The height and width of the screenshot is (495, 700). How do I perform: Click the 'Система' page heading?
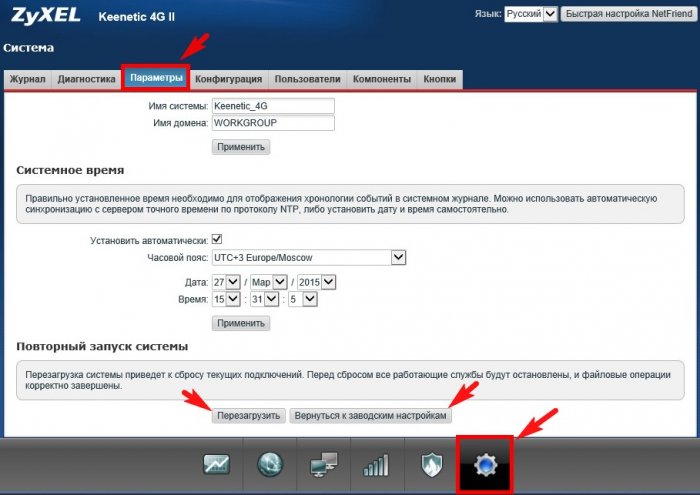[x=29, y=48]
